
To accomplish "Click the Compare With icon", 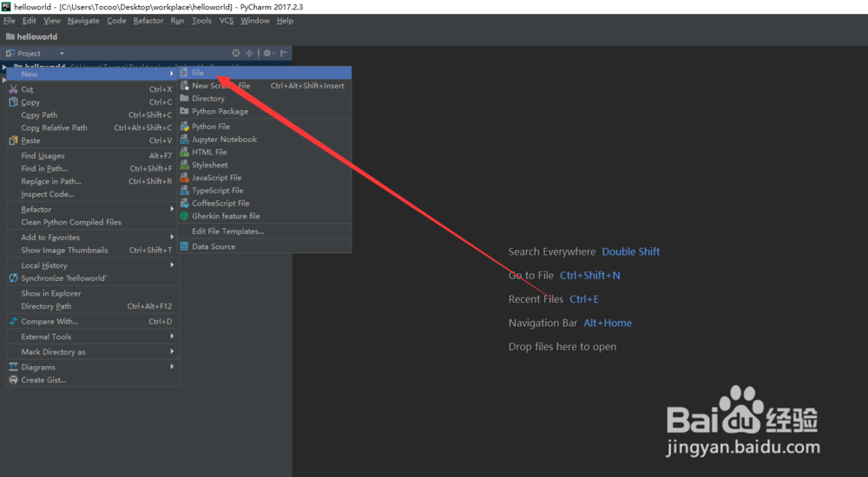I will click(13, 322).
